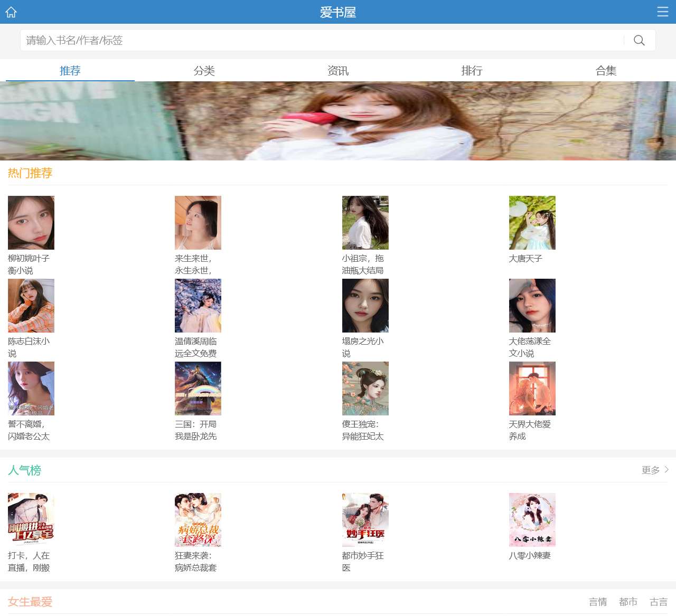
Task: Open cover of 大唐天子
Action: [x=532, y=223]
